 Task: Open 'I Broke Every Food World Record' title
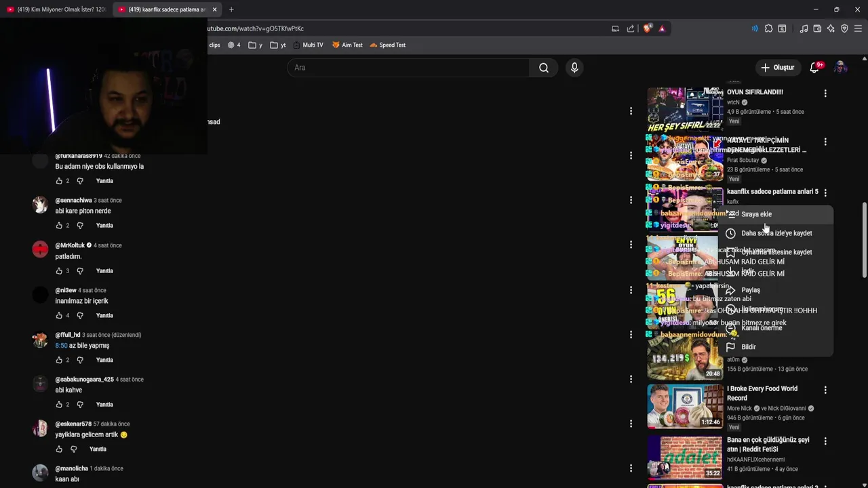coord(762,393)
